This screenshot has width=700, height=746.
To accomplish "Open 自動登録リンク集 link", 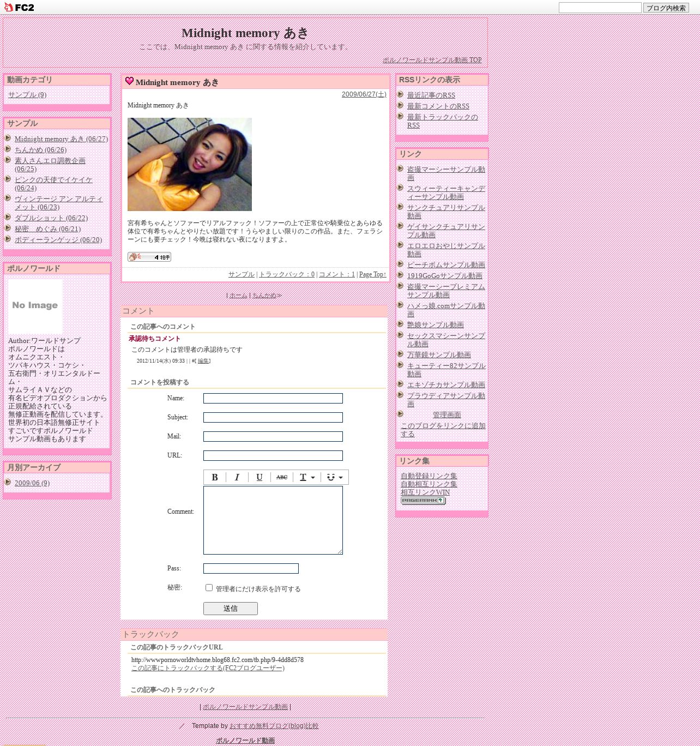I will pos(429,476).
